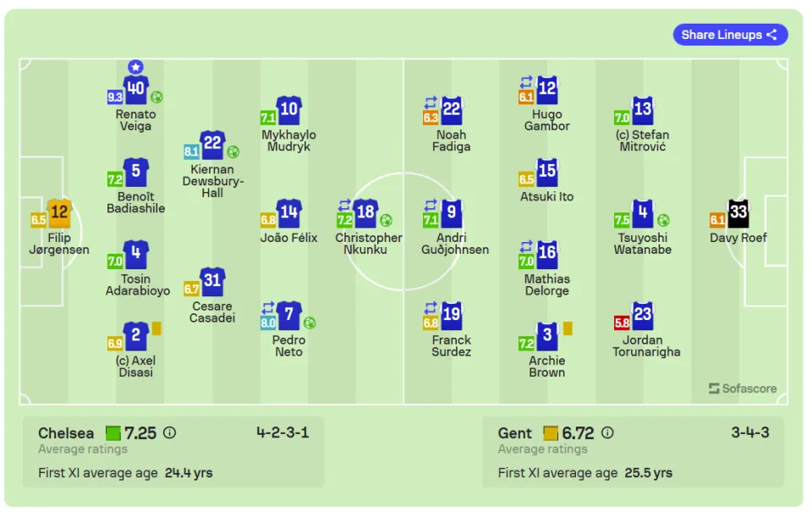Screen dimensions: 812x512
Task: Click the yellow card icon next to Axel Disasi
Action: pyautogui.click(x=156, y=328)
